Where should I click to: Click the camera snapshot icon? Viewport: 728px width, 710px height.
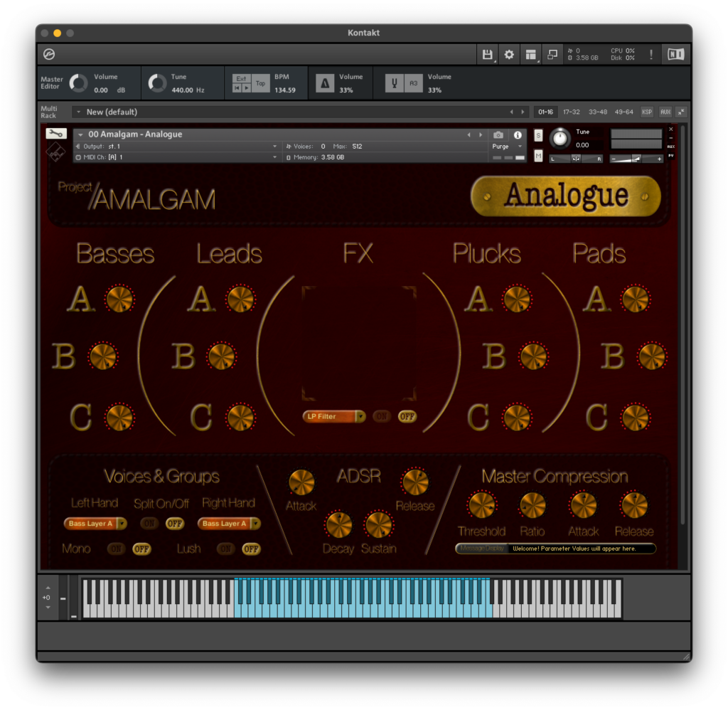pos(498,134)
